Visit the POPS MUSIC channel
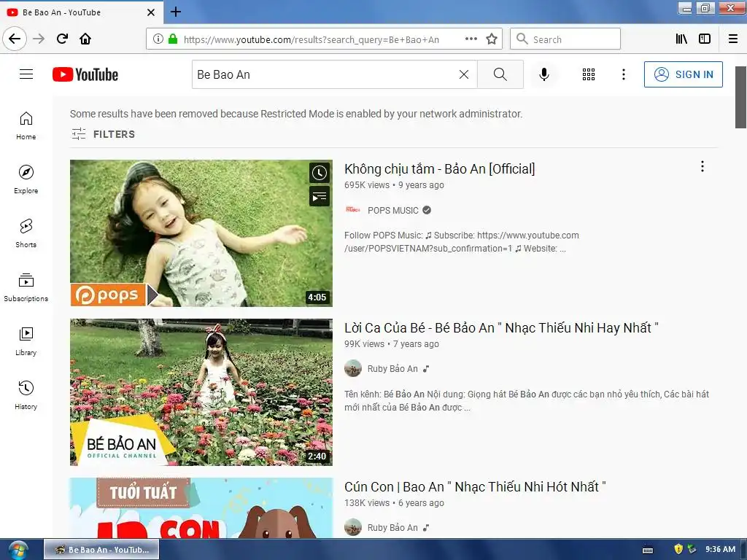This screenshot has height=560, width=747. point(392,211)
